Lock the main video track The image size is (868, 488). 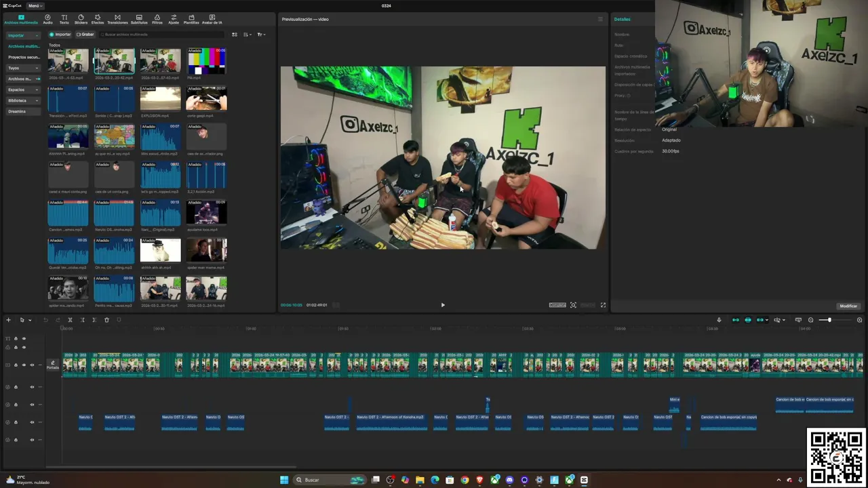(x=16, y=365)
